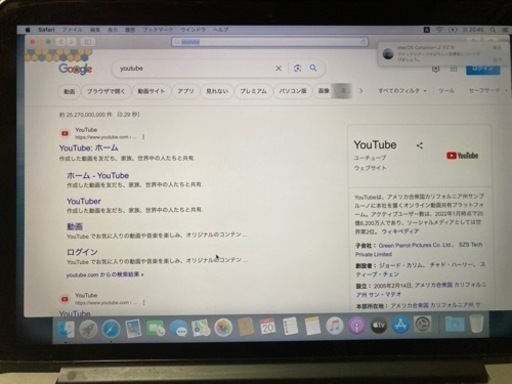Image resolution: width=512 pixels, height=384 pixels.
Task: Click the blue ログイン button
Action: click(483, 69)
